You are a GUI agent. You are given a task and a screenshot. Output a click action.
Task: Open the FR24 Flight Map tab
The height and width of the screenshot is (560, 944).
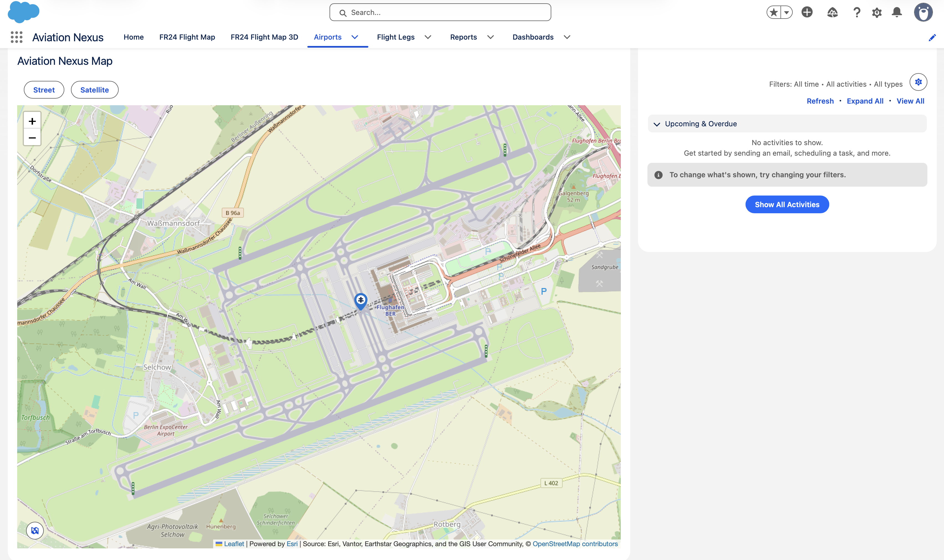pyautogui.click(x=187, y=37)
